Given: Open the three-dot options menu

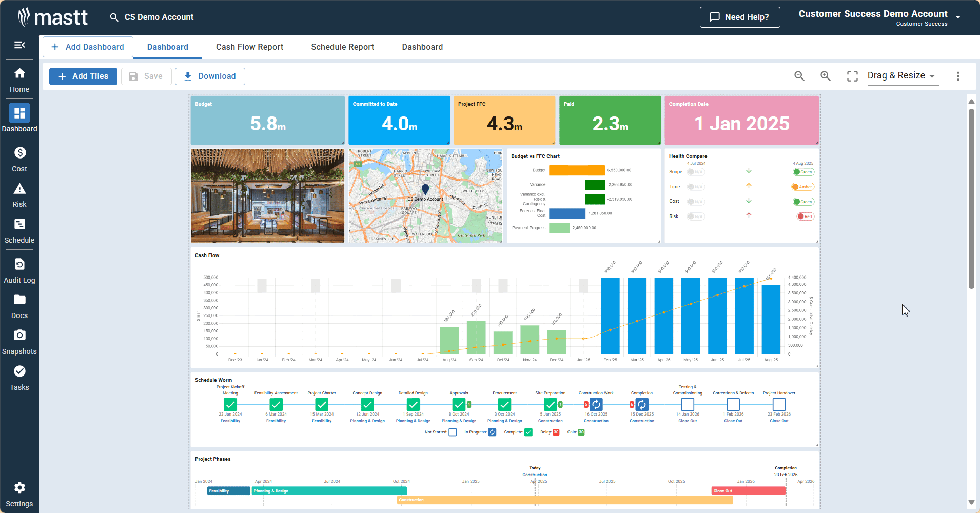Looking at the screenshot, I should coord(958,76).
